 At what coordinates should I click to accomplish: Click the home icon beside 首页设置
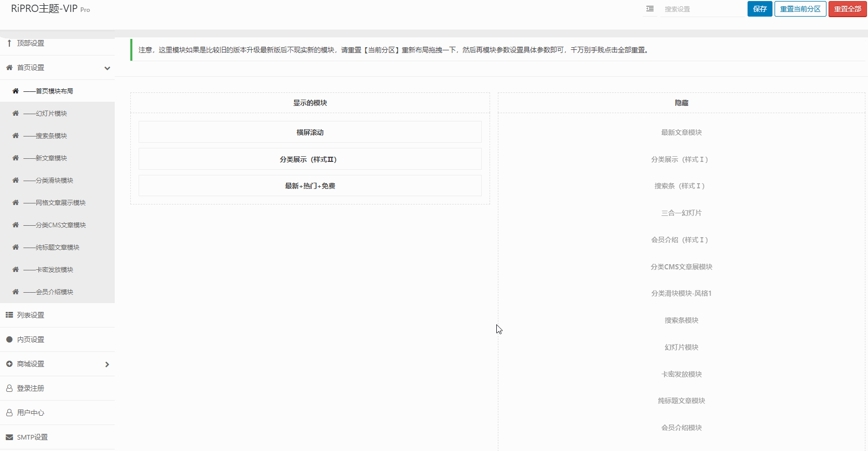coord(9,67)
